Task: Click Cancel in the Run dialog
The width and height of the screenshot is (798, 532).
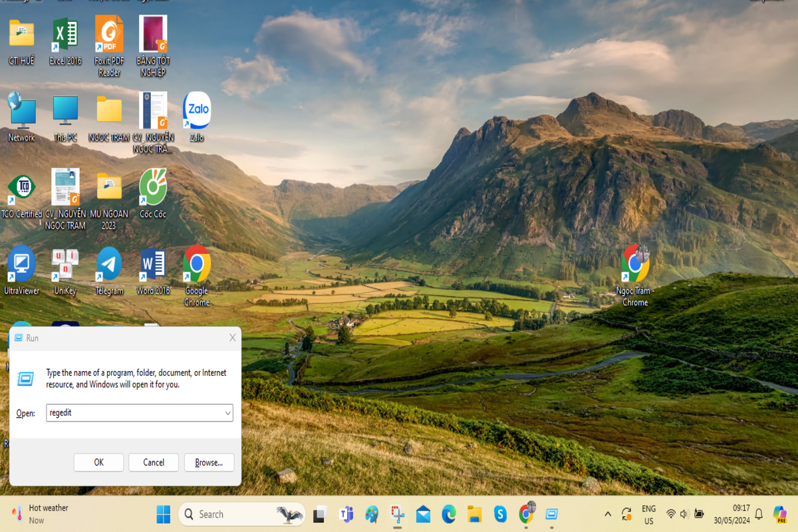Action: coord(154,462)
